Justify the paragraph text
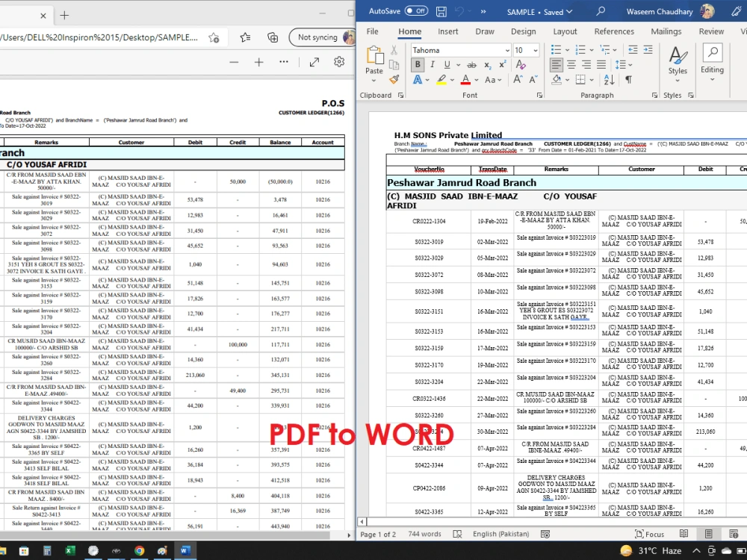 (x=601, y=65)
